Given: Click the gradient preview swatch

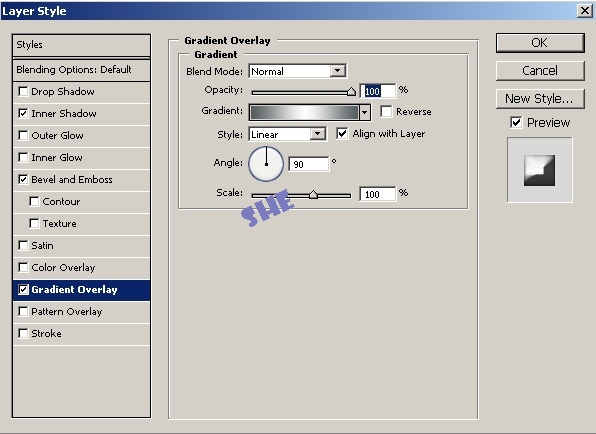Looking at the screenshot, I should click(304, 112).
